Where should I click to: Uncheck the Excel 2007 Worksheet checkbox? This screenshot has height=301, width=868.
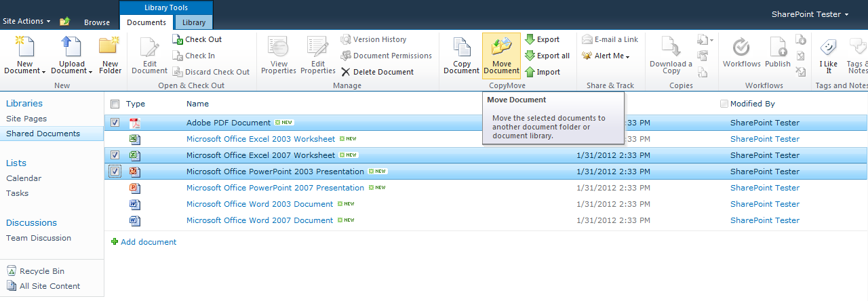coord(115,155)
